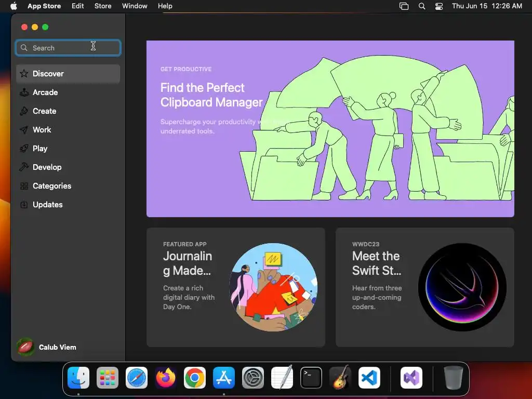Launch Google Chrome from the Dock

click(x=195, y=378)
